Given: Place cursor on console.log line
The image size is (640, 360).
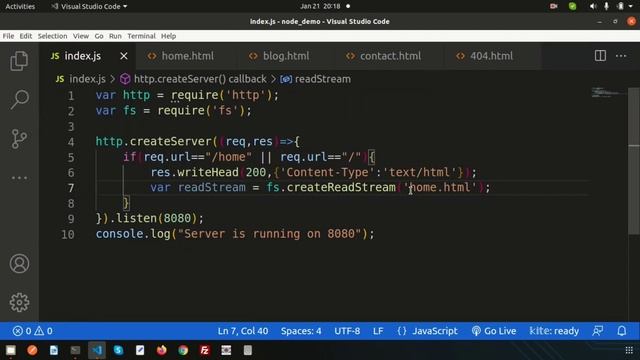Looking at the screenshot, I should tap(235, 234).
